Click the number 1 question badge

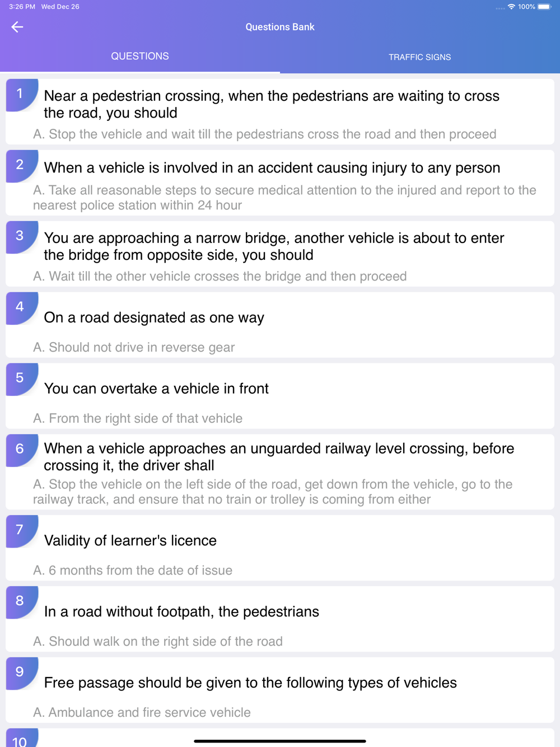tap(22, 95)
